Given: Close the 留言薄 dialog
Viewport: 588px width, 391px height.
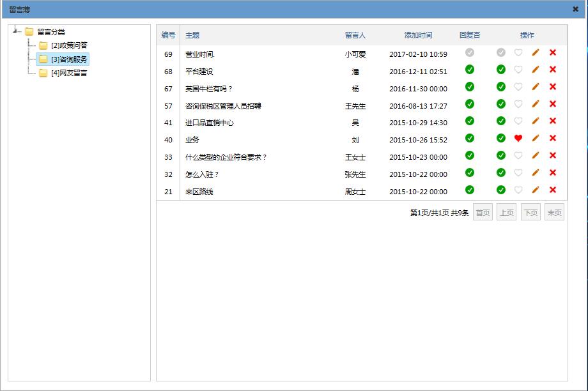Looking at the screenshot, I should tap(575, 9).
